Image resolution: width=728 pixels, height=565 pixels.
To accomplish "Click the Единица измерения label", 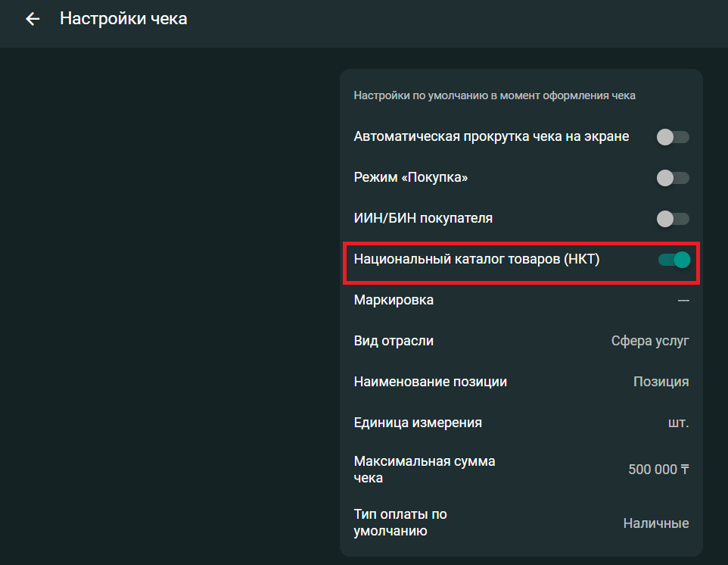I will pos(418,423).
